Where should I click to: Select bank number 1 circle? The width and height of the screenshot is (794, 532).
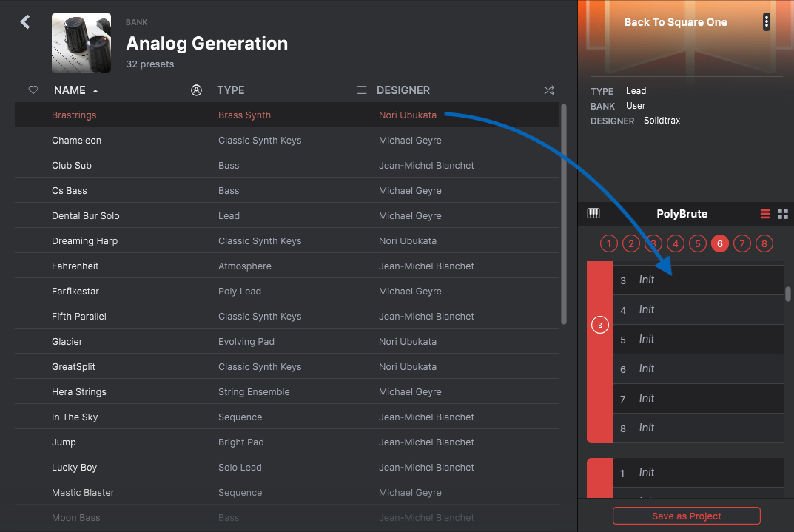pos(609,244)
